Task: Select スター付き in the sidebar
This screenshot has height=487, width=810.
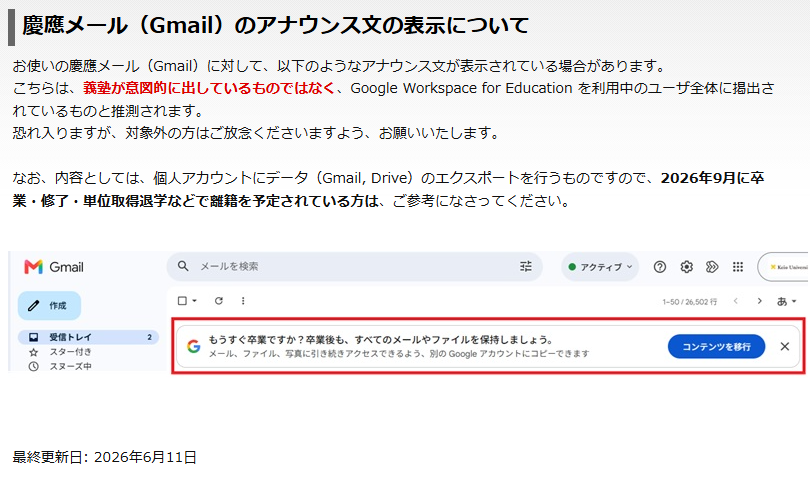Action: (70, 352)
